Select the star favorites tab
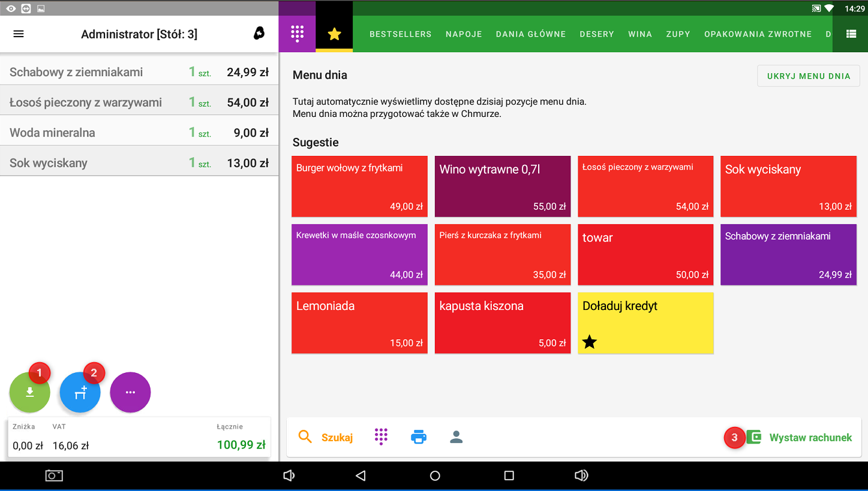 click(x=334, y=34)
